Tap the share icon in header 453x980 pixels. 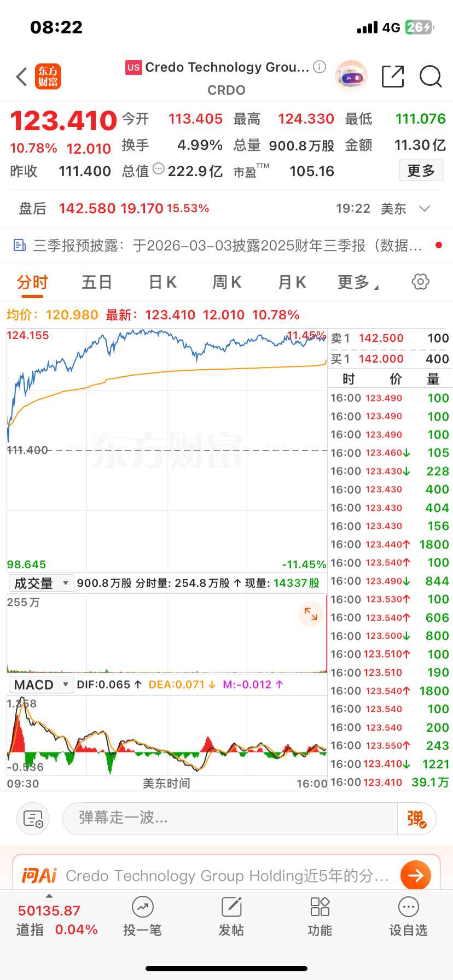pos(393,77)
